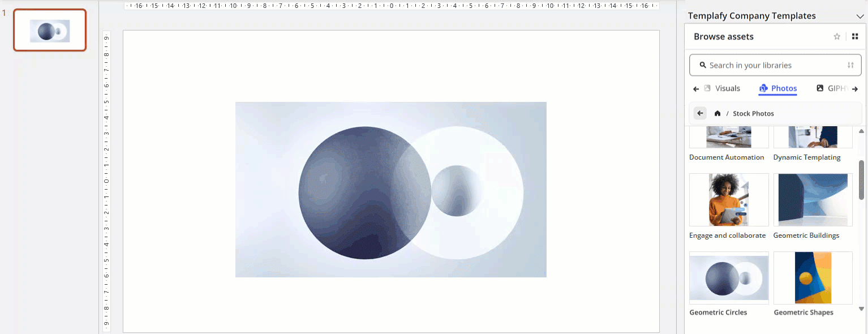The width and height of the screenshot is (868, 334).
Task: Click the horizontal ruler above slide
Action: click(x=392, y=6)
